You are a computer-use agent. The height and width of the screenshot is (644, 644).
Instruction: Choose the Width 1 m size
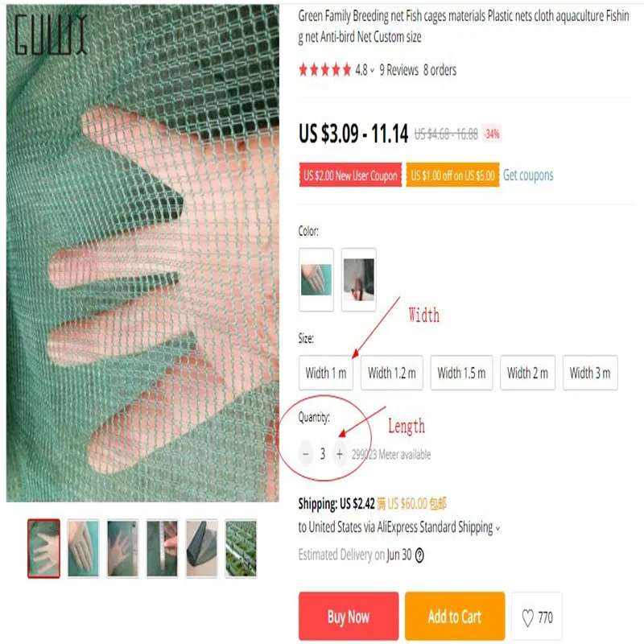pos(326,373)
